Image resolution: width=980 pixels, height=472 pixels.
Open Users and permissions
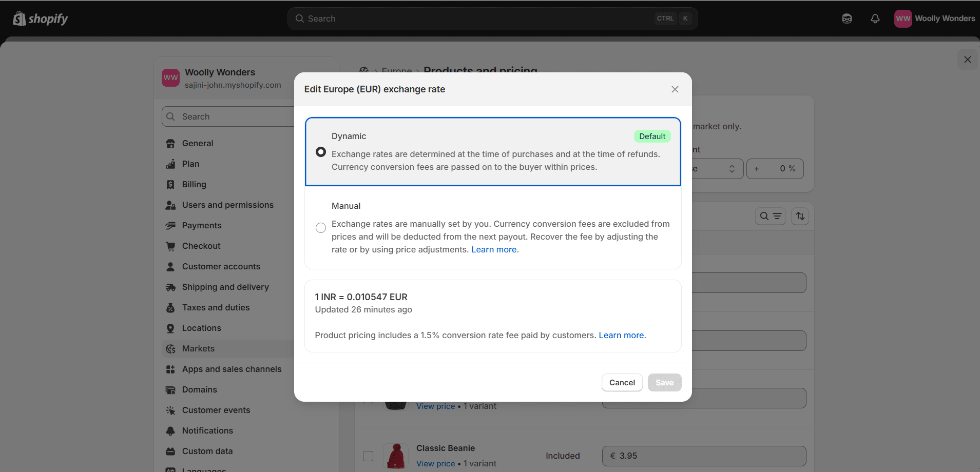tap(228, 205)
